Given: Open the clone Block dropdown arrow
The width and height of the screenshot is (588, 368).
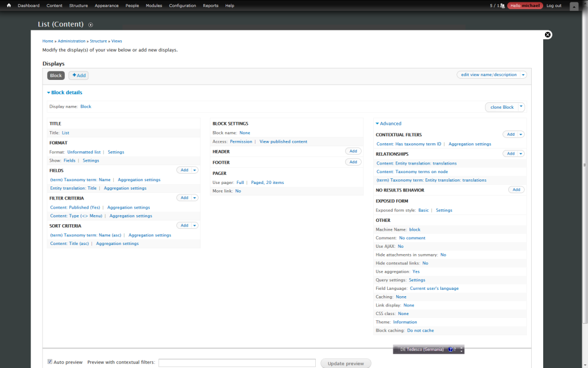Looking at the screenshot, I should [x=521, y=107].
